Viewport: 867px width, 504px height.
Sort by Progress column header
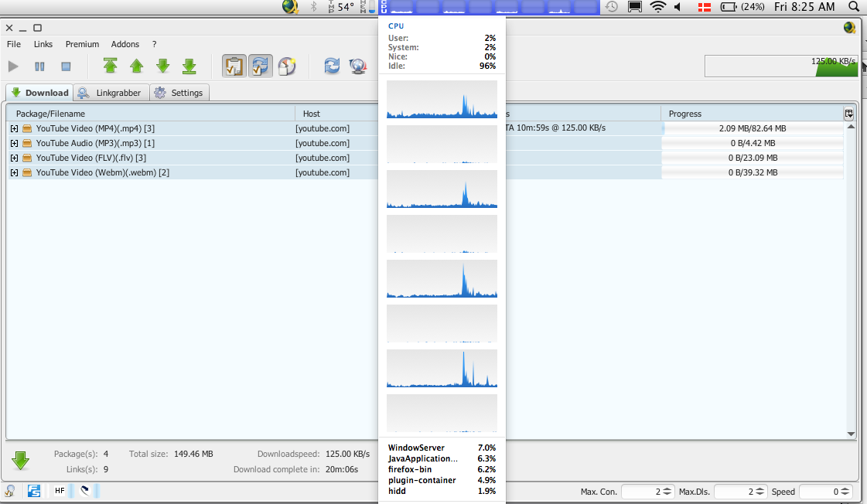(x=752, y=114)
